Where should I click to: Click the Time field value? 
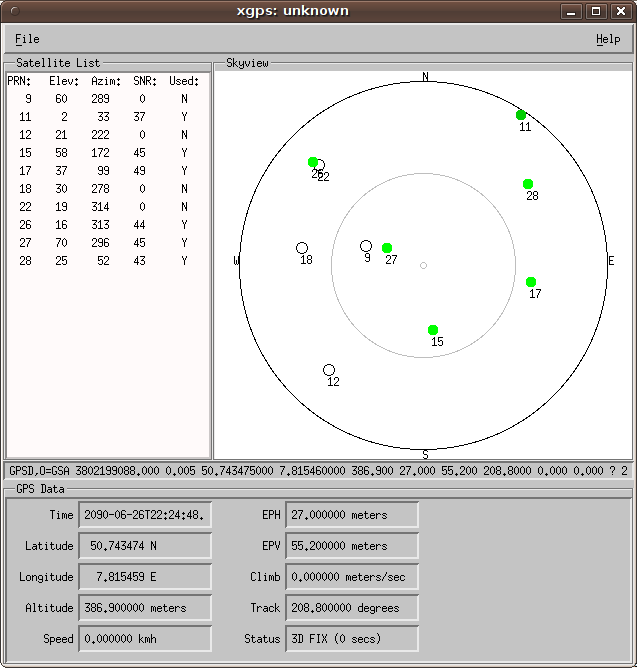coord(145,515)
